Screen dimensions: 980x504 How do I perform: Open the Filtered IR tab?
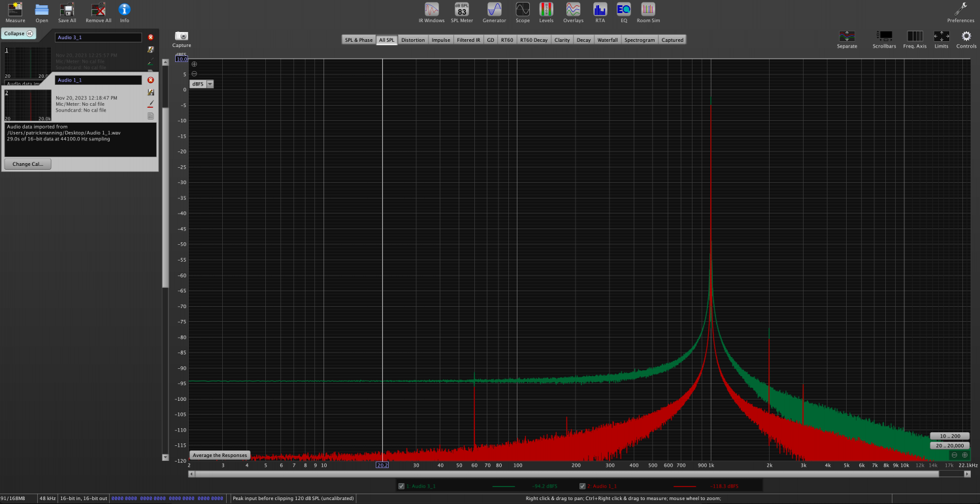468,40
